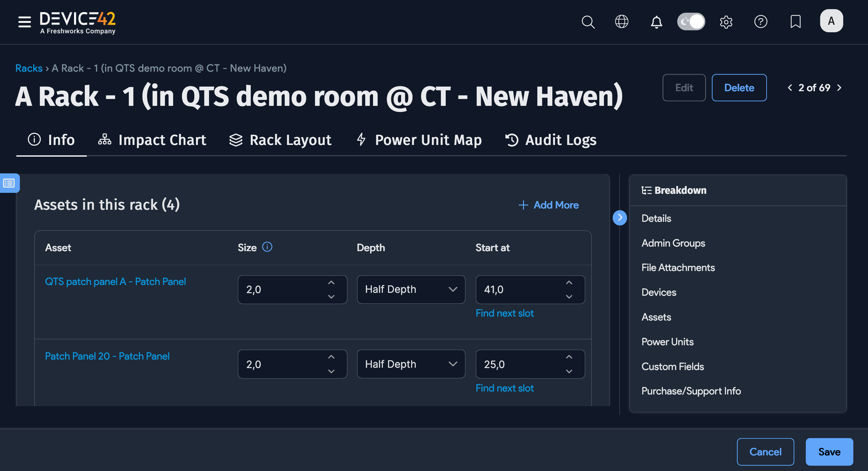The width and height of the screenshot is (868, 471).
Task: Click Find next slot for Patch Panel 20
Action: tap(504, 388)
